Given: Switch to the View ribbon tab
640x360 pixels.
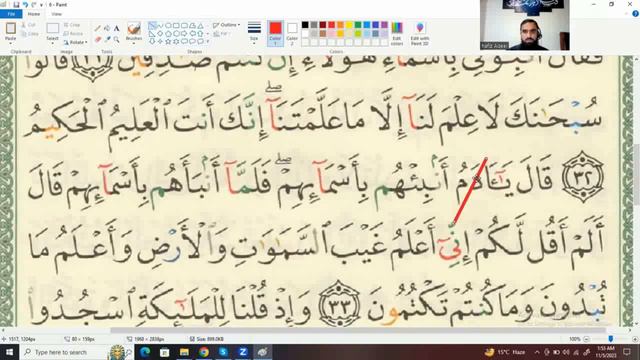Looking at the screenshot, I should click(x=56, y=14).
